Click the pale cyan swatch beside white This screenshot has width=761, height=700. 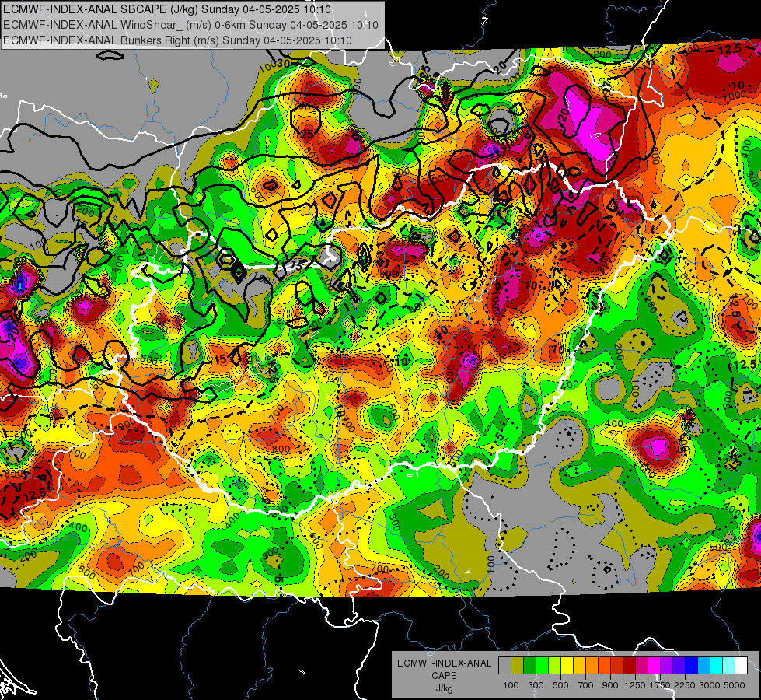pos(729,666)
